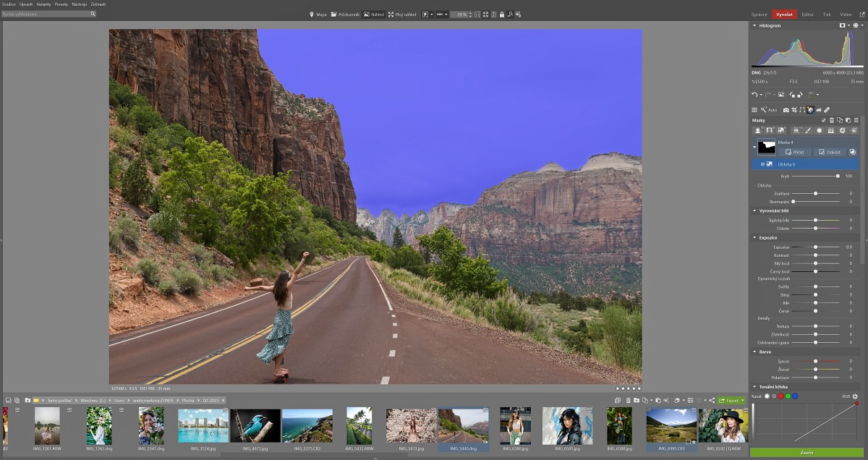Click the Mapa location pin icon
The image size is (868, 460).
[312, 14]
